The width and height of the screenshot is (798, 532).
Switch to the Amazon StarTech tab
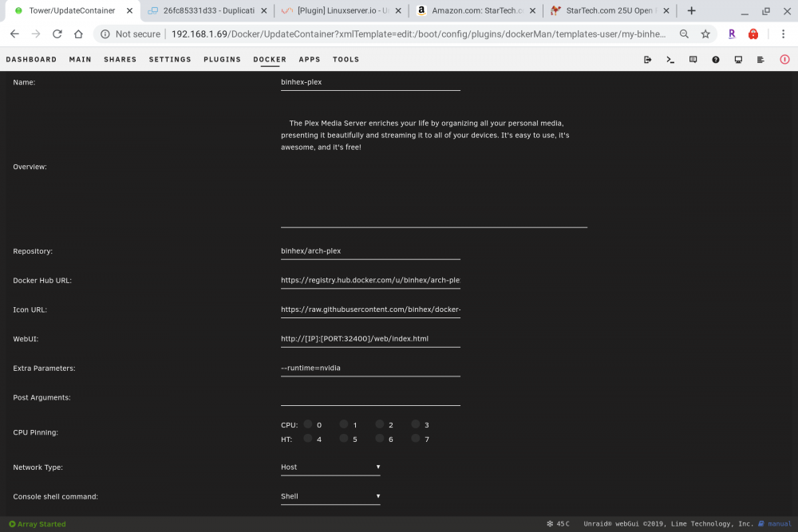(x=477, y=10)
